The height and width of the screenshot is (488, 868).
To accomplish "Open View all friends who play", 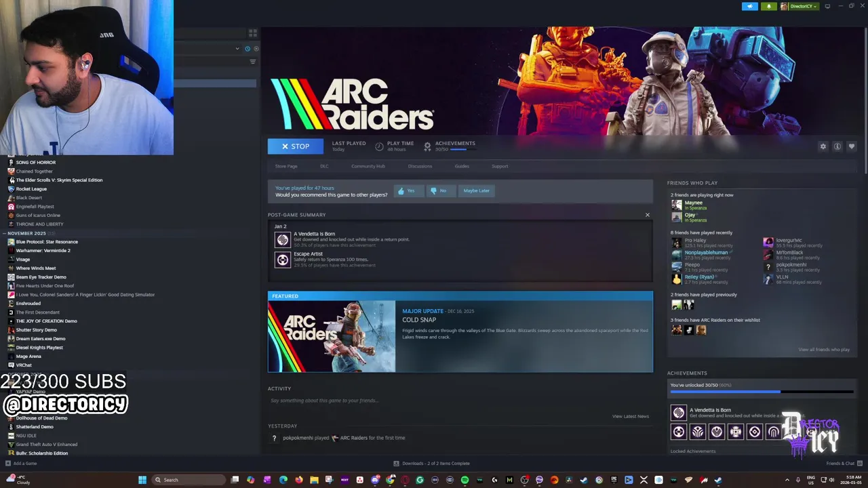I will point(824,350).
